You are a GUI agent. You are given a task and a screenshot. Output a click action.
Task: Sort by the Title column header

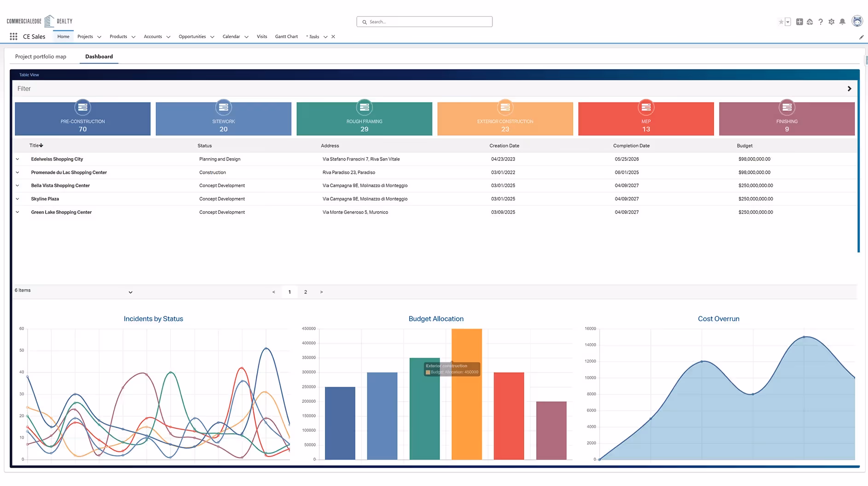click(x=36, y=145)
